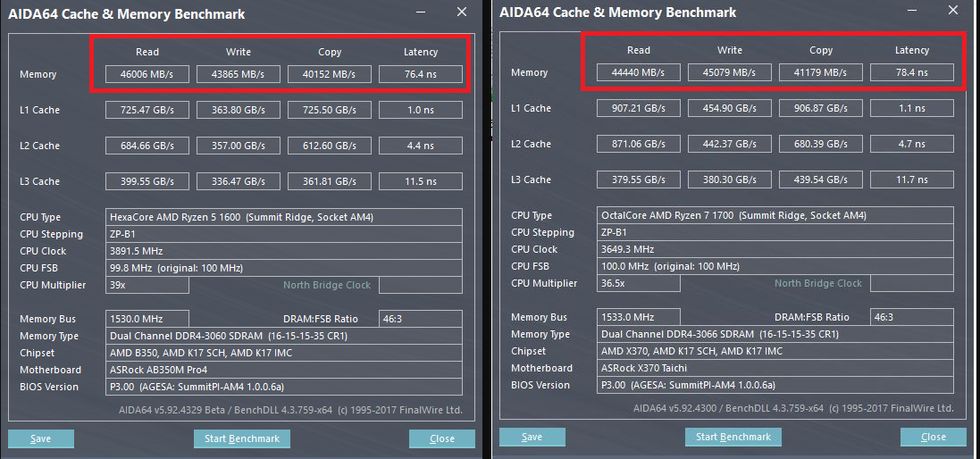Click the HexaCore AMD Ryzen 5 1600 CPU type field
Viewport: 980px width, 459px height.
coord(284,217)
